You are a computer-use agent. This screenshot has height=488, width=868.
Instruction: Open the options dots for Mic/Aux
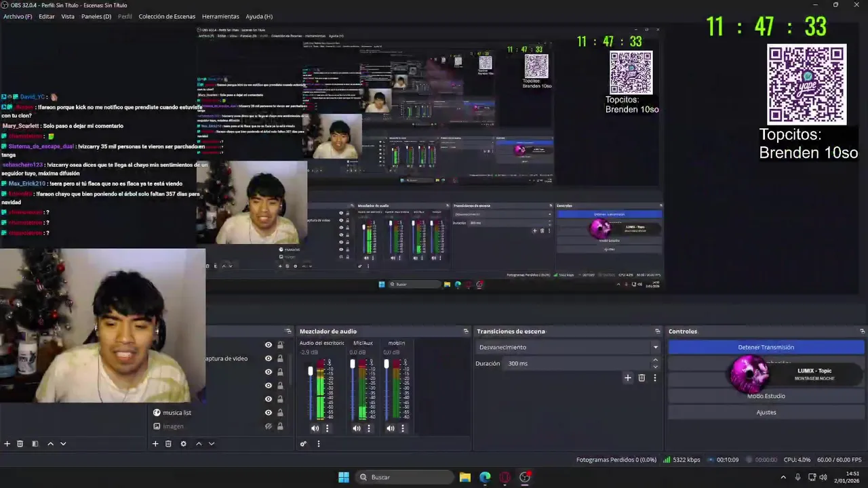369,428
